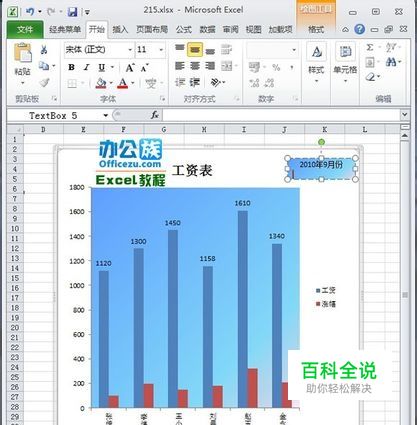Toggle middle vertical alignment
Image resolution: width=417 pixels, height=425 pixels.
click(195, 50)
